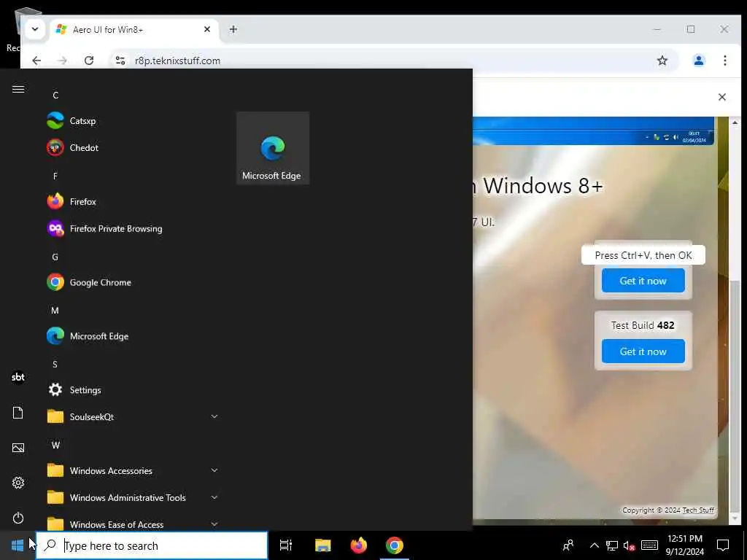The height and width of the screenshot is (560, 747).
Task: Jump to letter F section header
Action: tap(55, 176)
